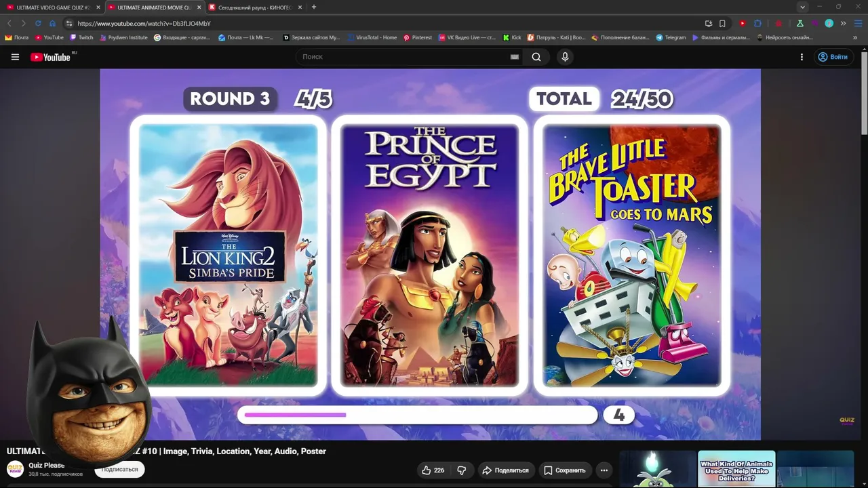Click the YouTube search magnifier button
The image size is (868, 488).
point(536,57)
